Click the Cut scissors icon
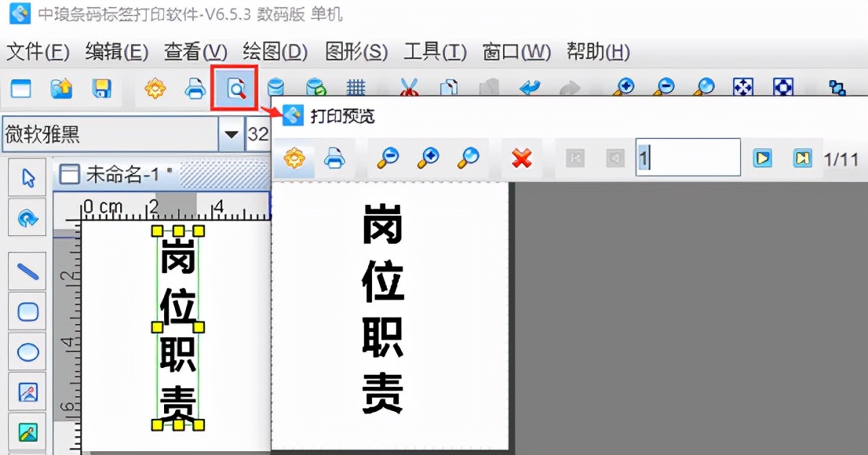Screen dimensions: 868x455 (410, 88)
